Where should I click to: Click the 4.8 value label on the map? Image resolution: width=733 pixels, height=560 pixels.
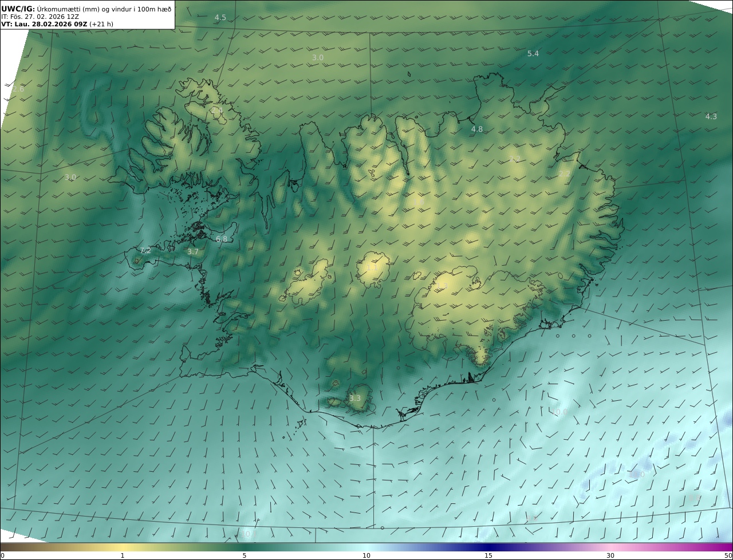click(x=477, y=129)
